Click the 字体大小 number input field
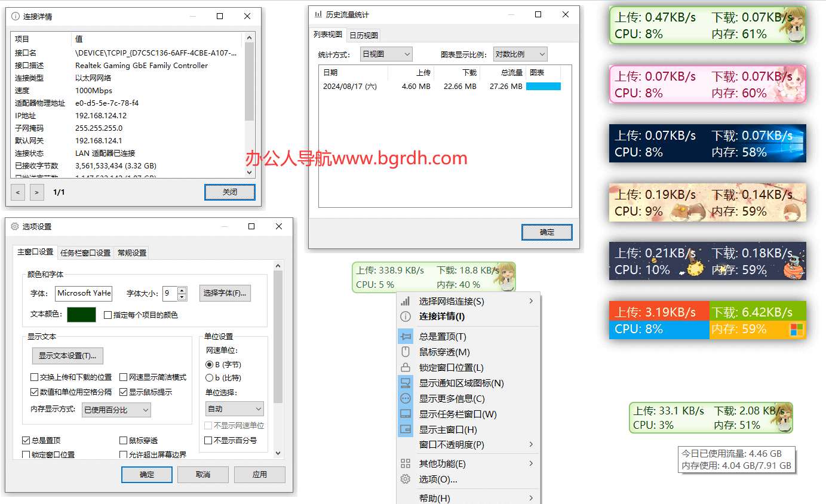The image size is (826, 504). pos(170,293)
